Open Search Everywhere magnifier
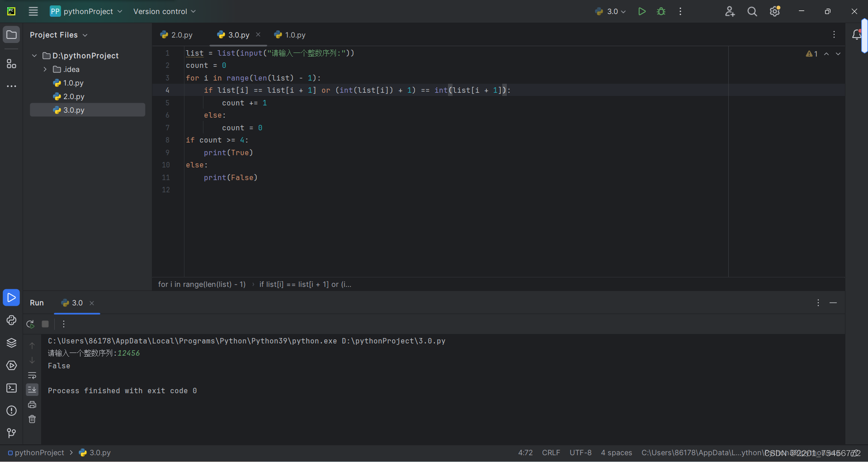868x462 pixels. pos(752,11)
